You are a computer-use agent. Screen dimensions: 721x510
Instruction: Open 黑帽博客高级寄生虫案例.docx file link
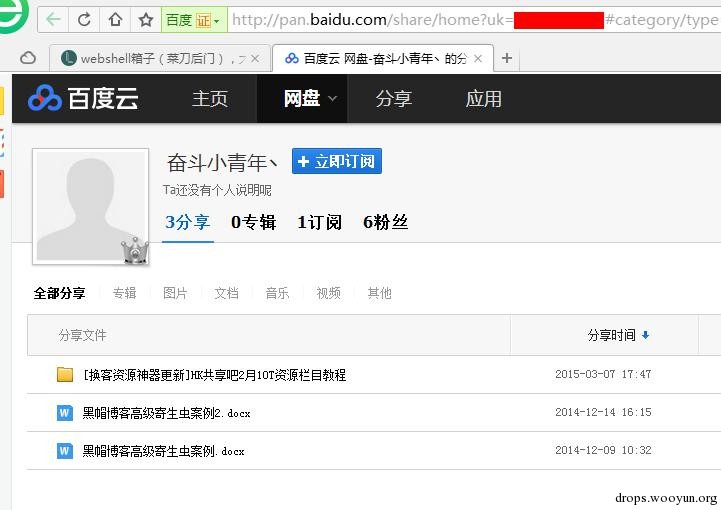(x=163, y=451)
